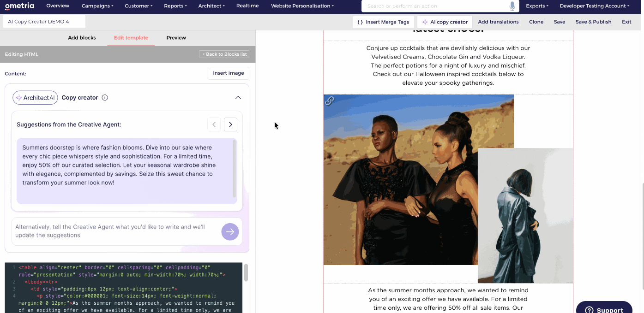
Task: Click the Back to Blocks list button
Action: pyautogui.click(x=224, y=54)
